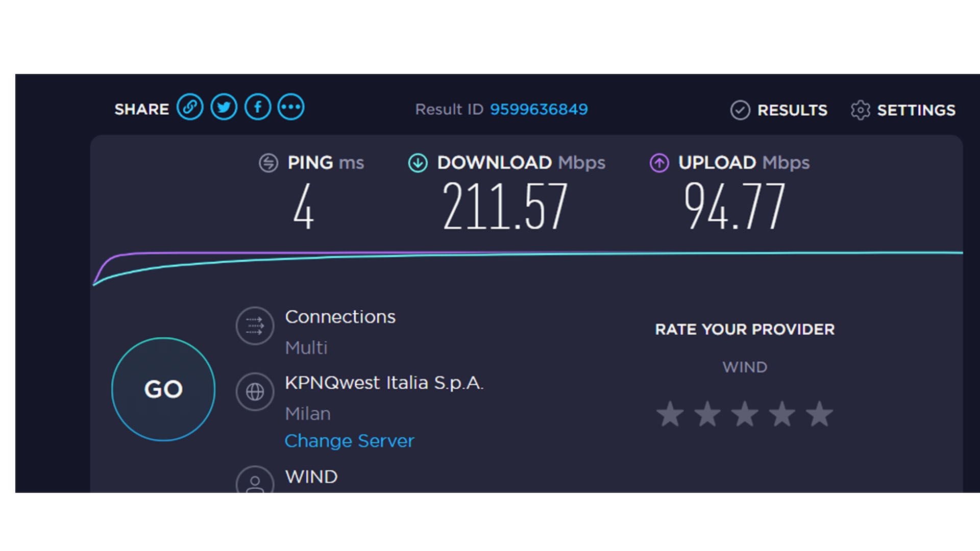This screenshot has height=551, width=980.
Task: Open more share options
Action: click(291, 107)
